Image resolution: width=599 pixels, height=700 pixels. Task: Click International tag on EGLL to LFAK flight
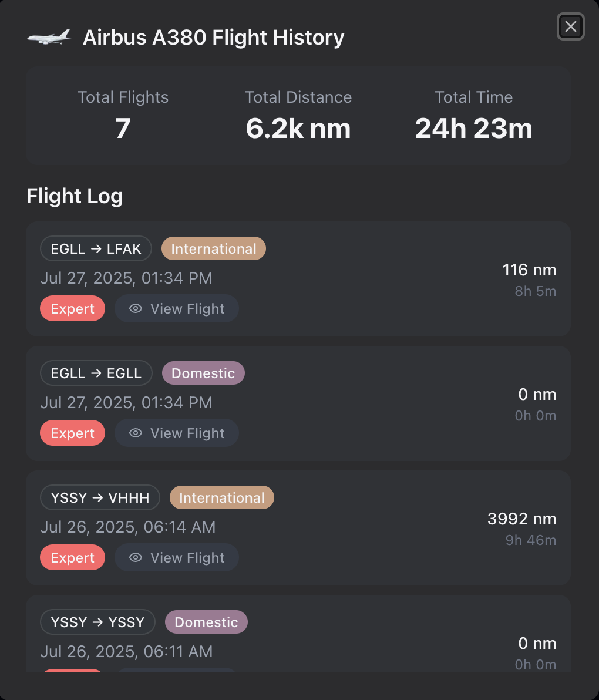click(x=214, y=249)
